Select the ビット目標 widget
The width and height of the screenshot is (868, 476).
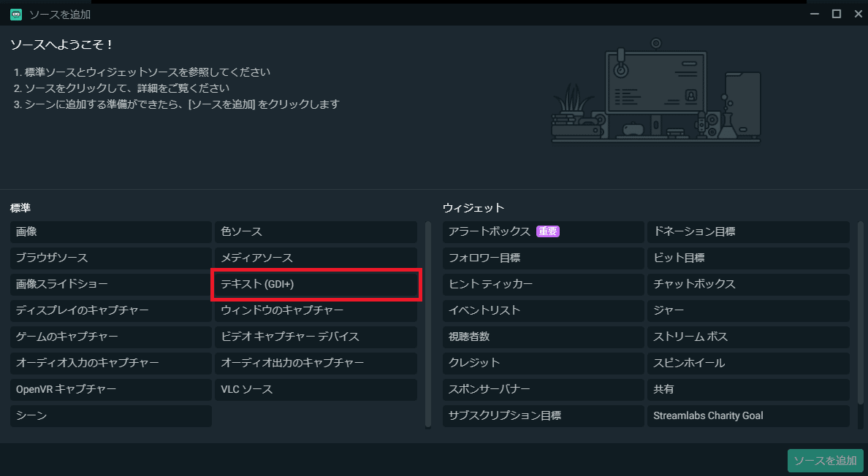pos(748,258)
